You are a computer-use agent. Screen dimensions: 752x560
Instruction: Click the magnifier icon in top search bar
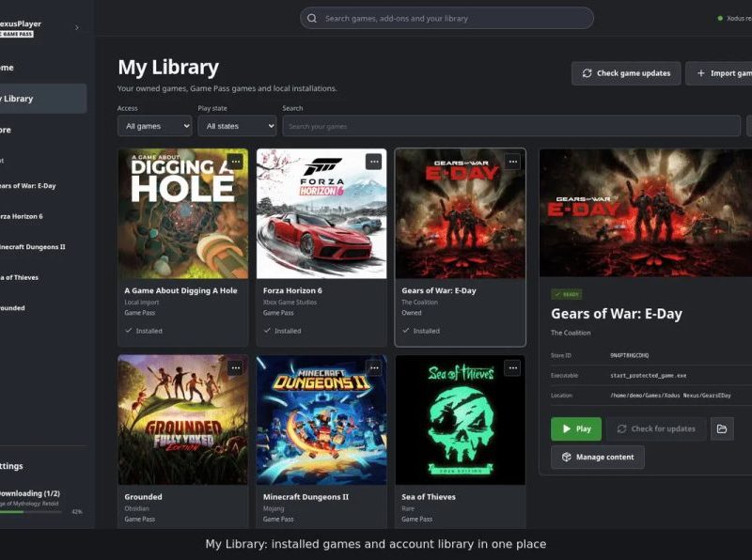pos(312,18)
